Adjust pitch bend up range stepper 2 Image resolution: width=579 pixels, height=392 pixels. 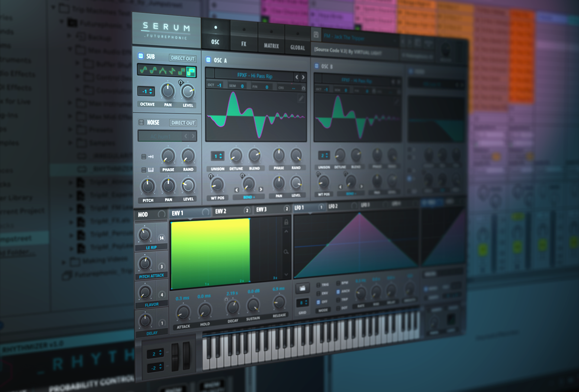point(156,354)
